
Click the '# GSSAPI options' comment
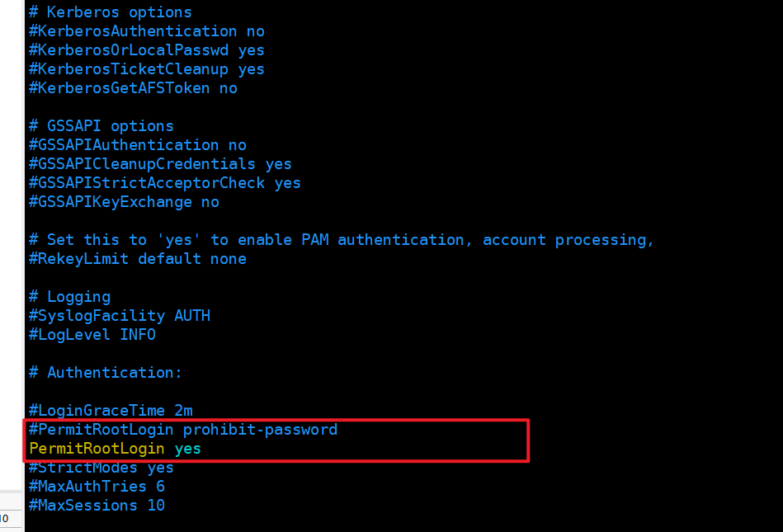101,126
